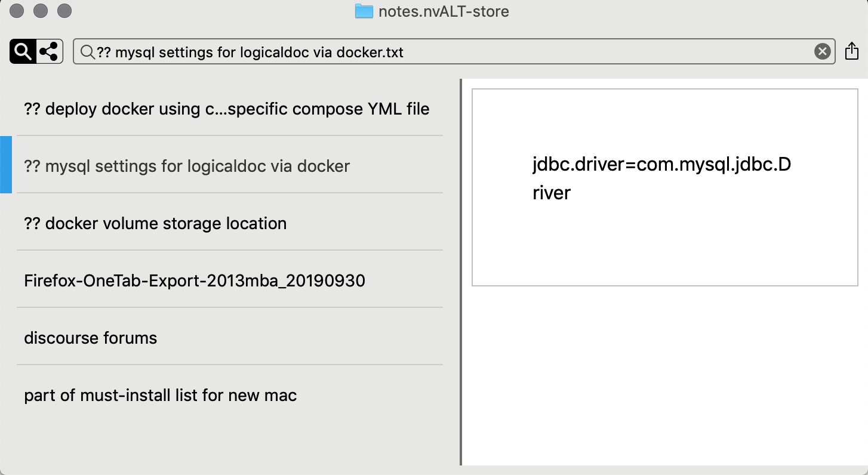Screen dimensions: 868x475
Task: Select part of must-install list for new mac
Action: (x=161, y=395)
